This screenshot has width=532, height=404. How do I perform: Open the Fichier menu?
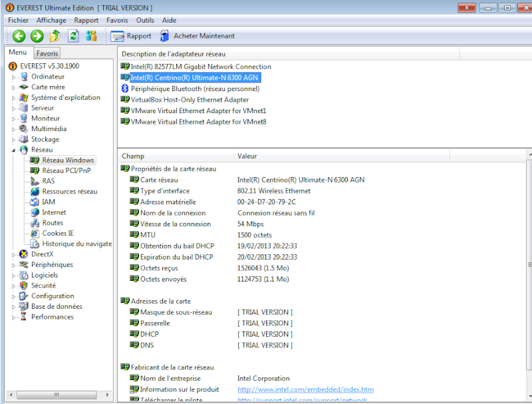pos(19,21)
